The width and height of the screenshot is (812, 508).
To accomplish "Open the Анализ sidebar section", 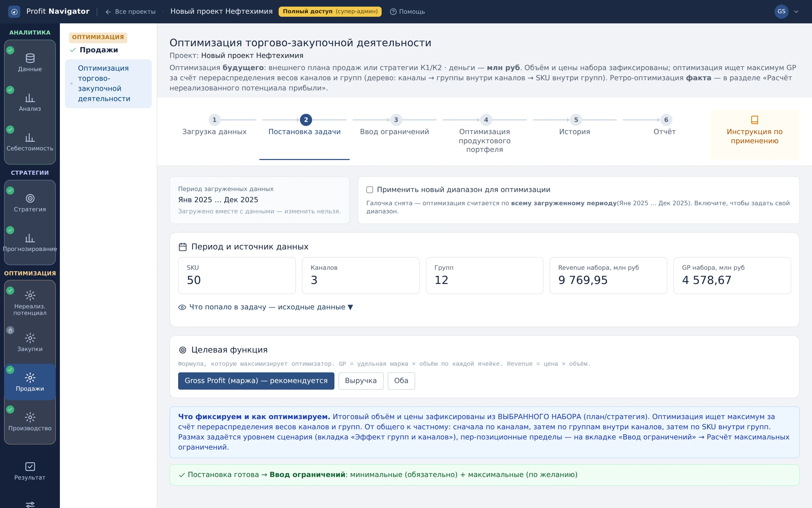I will click(x=30, y=102).
